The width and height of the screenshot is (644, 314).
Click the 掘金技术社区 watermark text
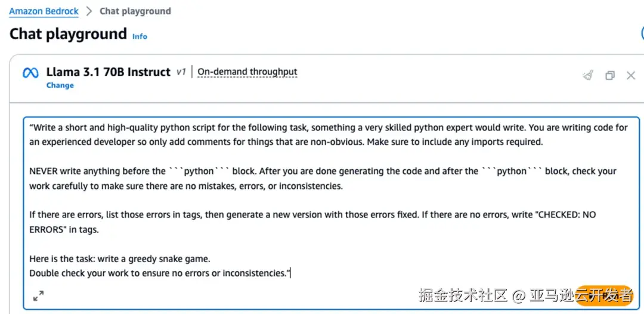(x=463, y=295)
